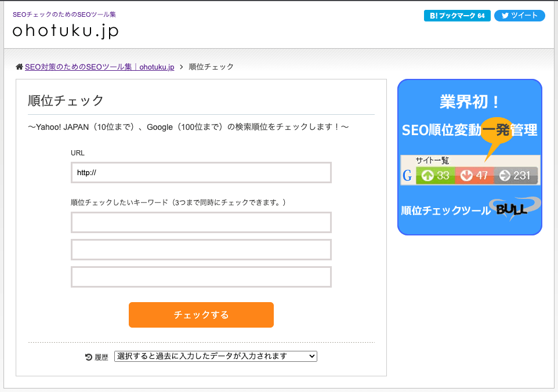The width and height of the screenshot is (558, 392).
Task: Click the orange チェックする button
Action: [201, 315]
